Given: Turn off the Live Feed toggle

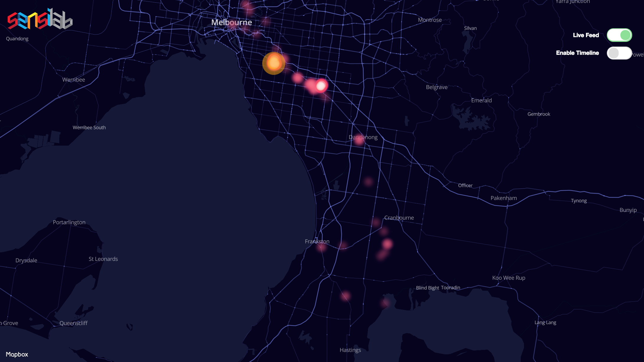Looking at the screenshot, I should click(x=619, y=35).
